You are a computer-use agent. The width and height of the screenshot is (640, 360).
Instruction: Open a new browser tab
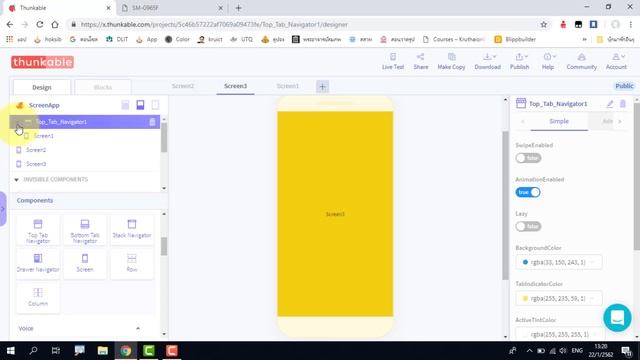pos(238,8)
